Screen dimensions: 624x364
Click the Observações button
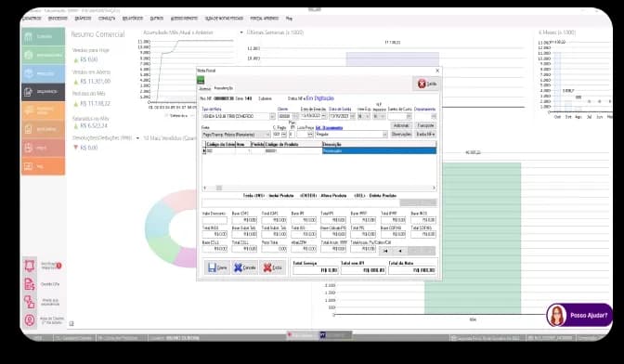click(401, 135)
